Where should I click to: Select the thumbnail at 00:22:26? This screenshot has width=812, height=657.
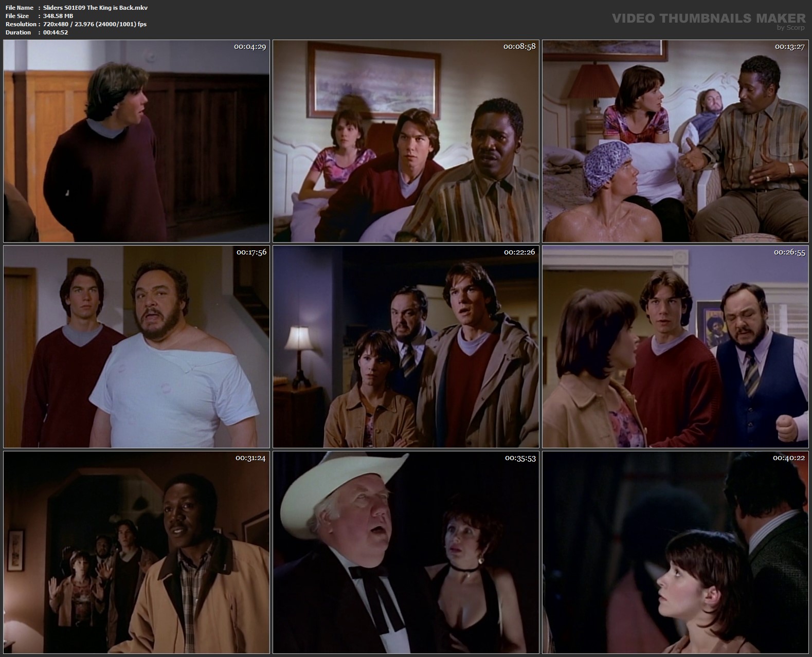[x=406, y=347]
